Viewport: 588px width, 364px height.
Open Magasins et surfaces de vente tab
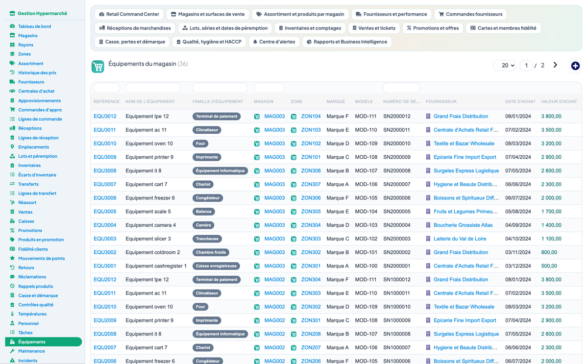coord(208,14)
